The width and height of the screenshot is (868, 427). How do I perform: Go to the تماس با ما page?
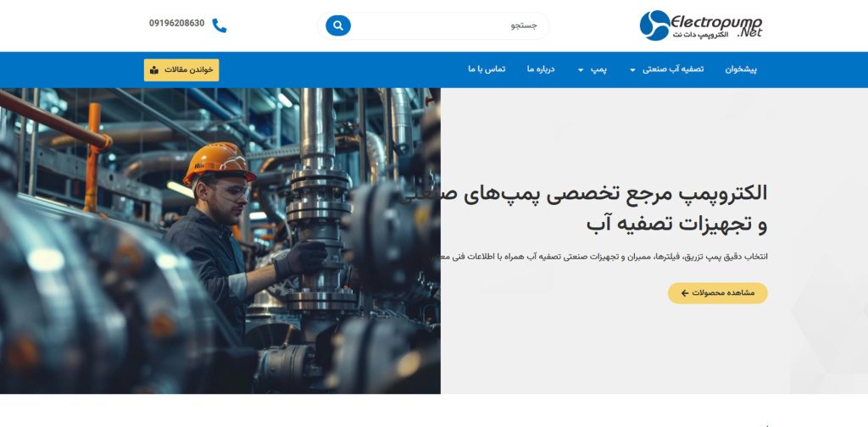[487, 69]
